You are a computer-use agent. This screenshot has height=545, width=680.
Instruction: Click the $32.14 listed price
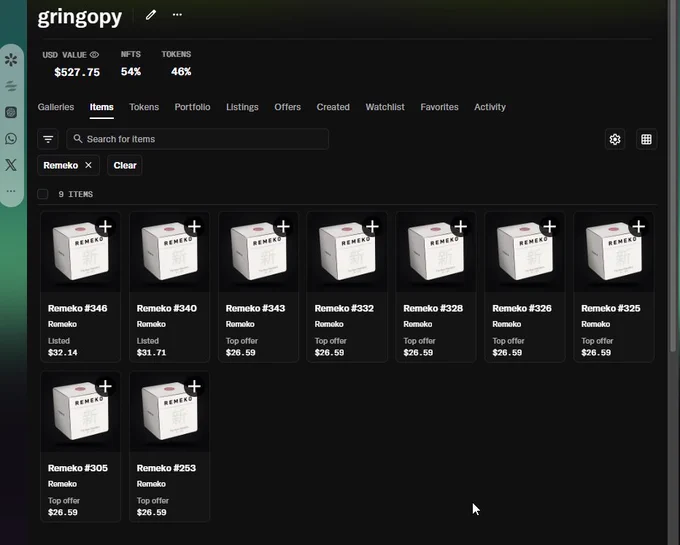62,352
